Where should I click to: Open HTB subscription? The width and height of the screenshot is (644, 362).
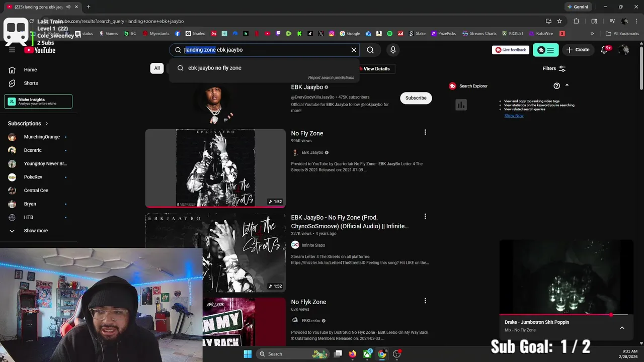(38, 217)
